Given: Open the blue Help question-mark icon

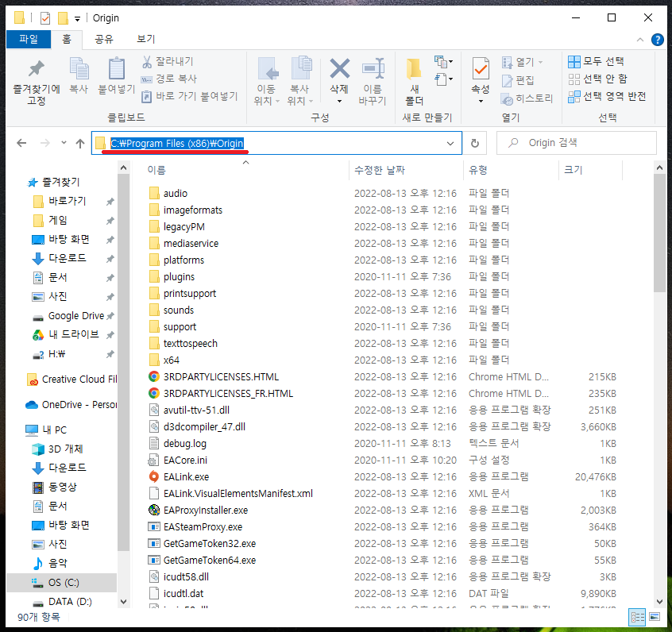Looking at the screenshot, I should (658, 40).
